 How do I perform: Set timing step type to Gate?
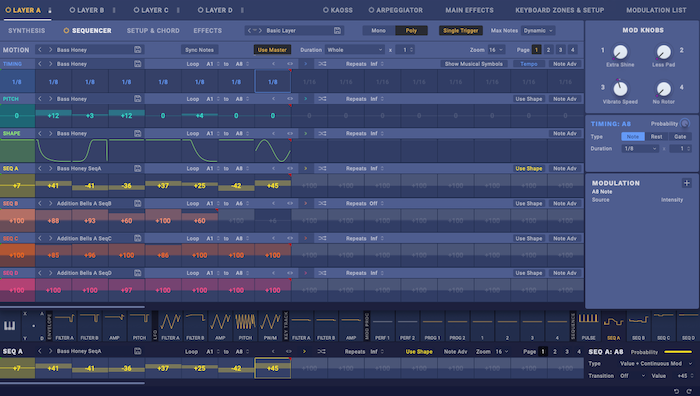click(x=680, y=137)
